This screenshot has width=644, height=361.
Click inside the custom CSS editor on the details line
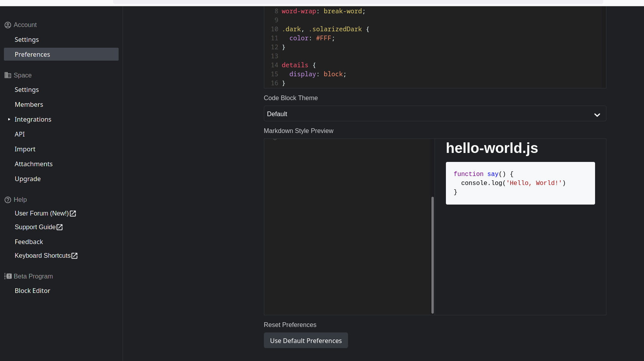tap(298, 65)
